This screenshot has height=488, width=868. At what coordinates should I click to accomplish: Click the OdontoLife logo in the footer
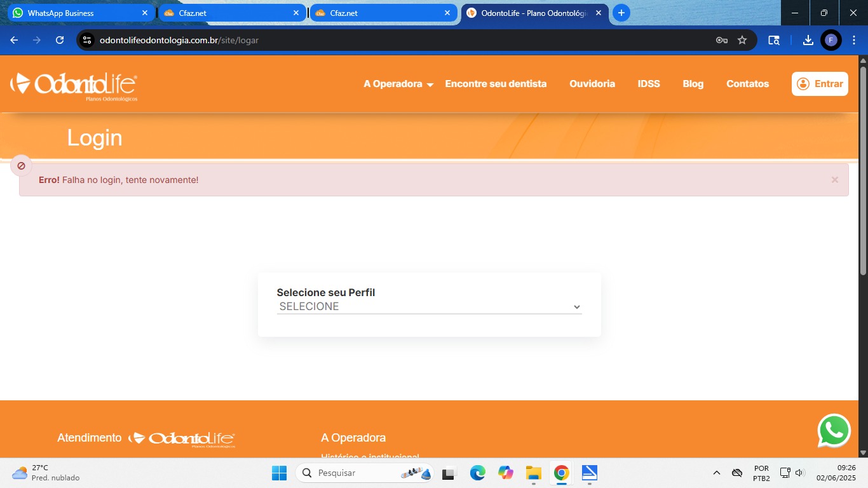click(182, 439)
